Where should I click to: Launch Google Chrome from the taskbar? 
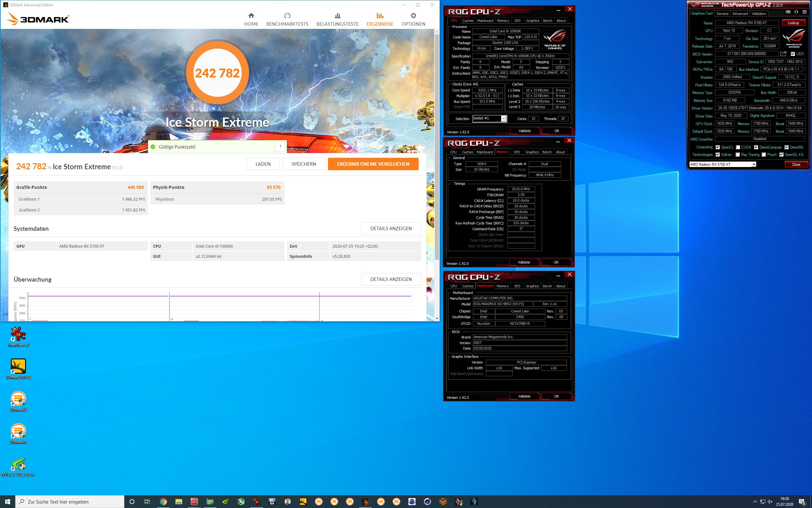click(163, 502)
